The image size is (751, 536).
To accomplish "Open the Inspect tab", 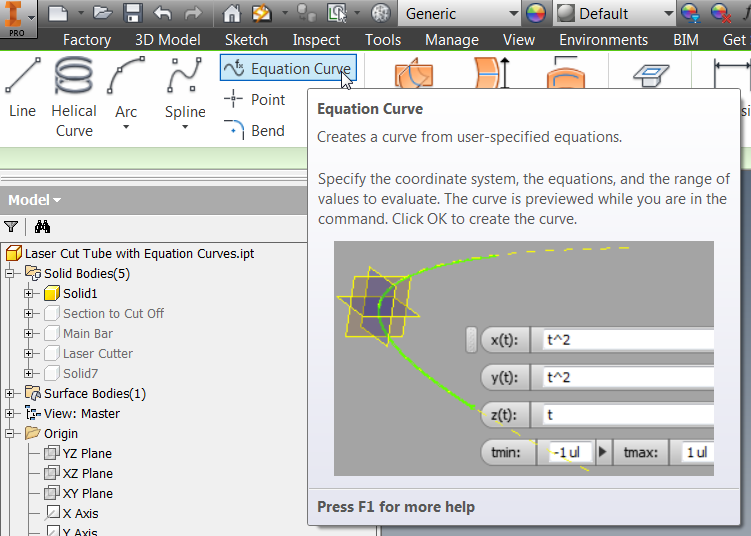I will click(316, 40).
